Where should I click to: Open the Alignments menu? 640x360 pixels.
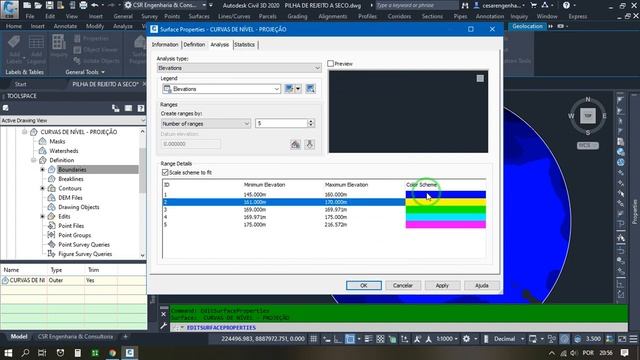point(332,16)
